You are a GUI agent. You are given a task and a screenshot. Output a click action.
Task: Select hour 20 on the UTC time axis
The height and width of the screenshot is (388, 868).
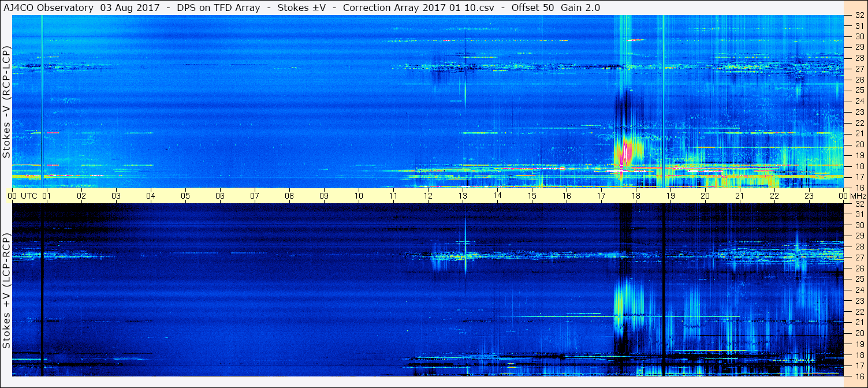(x=705, y=196)
